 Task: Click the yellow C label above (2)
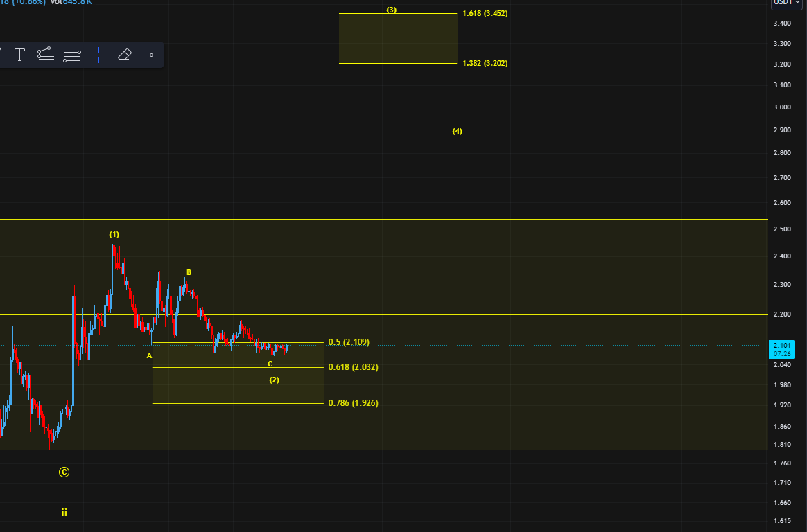click(270, 364)
